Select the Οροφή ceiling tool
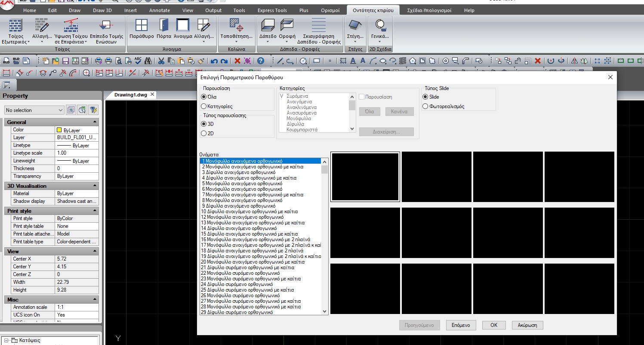 click(287, 26)
